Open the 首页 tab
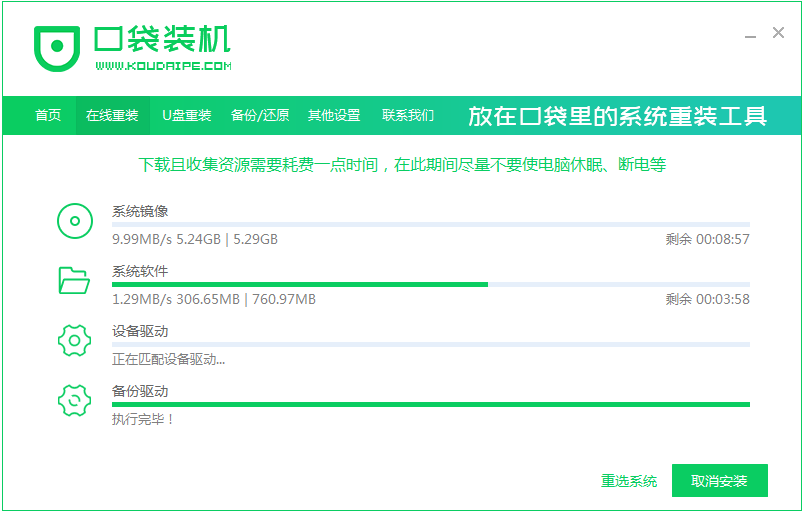 48,116
